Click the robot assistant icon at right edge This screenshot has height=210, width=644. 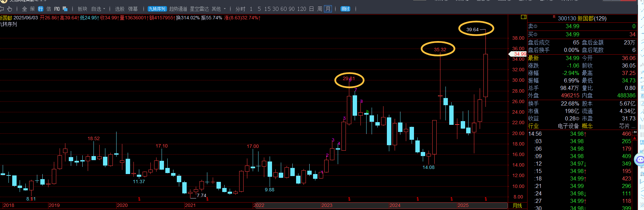pyautogui.click(x=640, y=159)
